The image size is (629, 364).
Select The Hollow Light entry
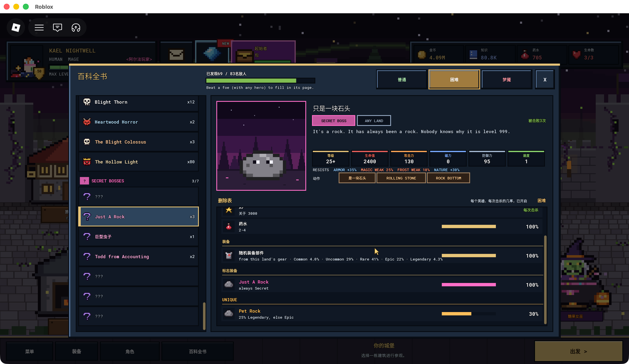tap(139, 162)
